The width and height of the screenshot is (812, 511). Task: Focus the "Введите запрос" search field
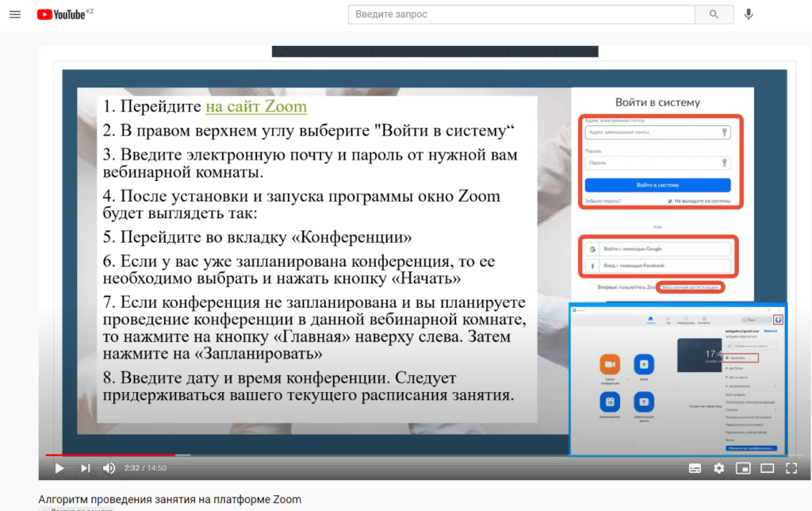[521, 14]
